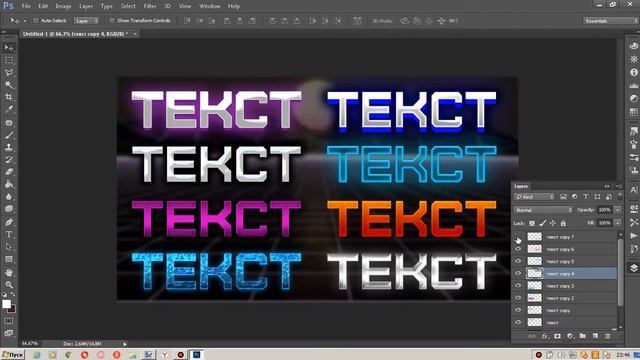This screenshot has width=640, height=360.
Task: Open the Normal blend mode dropdown
Action: [x=543, y=210]
